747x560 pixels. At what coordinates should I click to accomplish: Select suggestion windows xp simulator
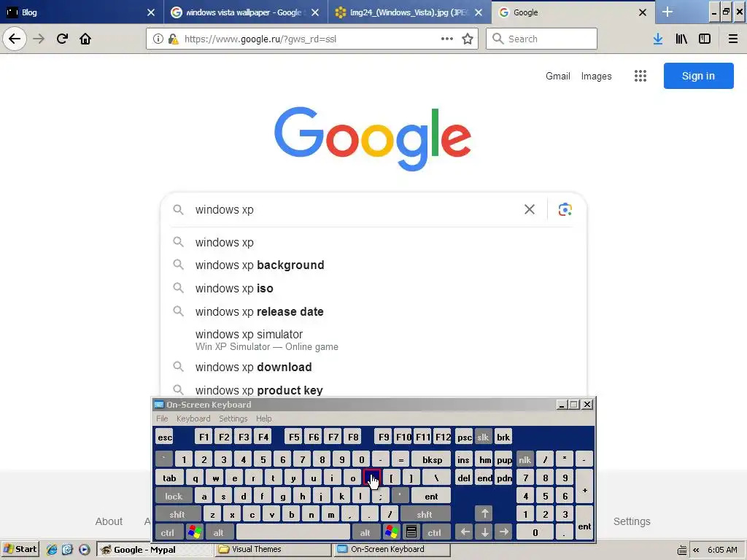[x=374, y=340]
